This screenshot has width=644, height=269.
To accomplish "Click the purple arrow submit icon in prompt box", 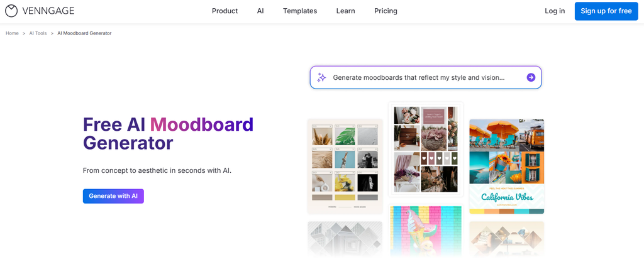I will click(x=531, y=77).
